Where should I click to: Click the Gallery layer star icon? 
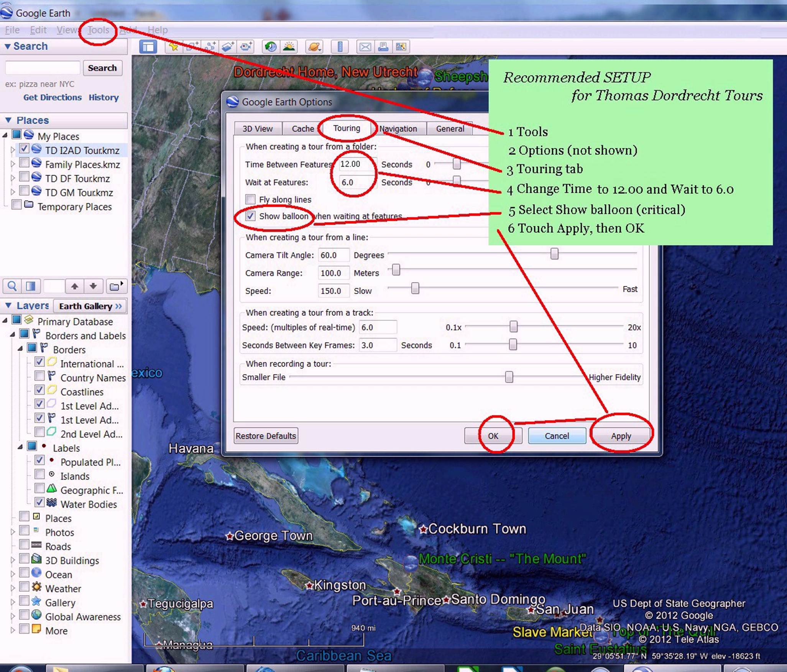pyautogui.click(x=36, y=601)
